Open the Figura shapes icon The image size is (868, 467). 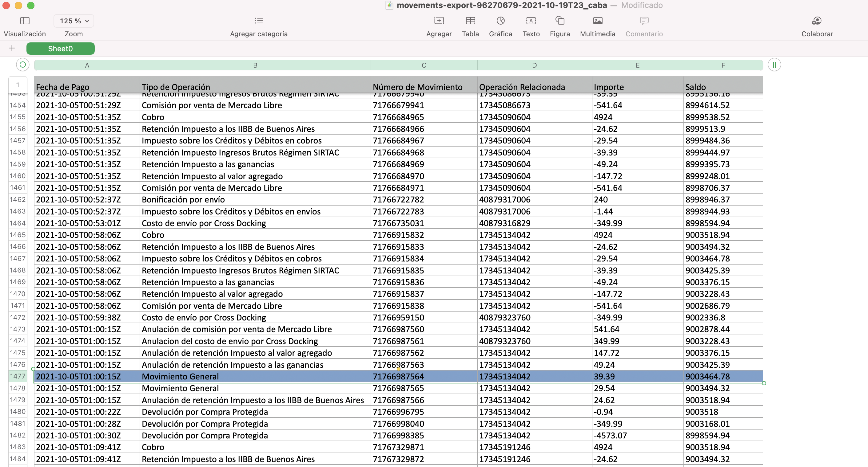(560, 21)
